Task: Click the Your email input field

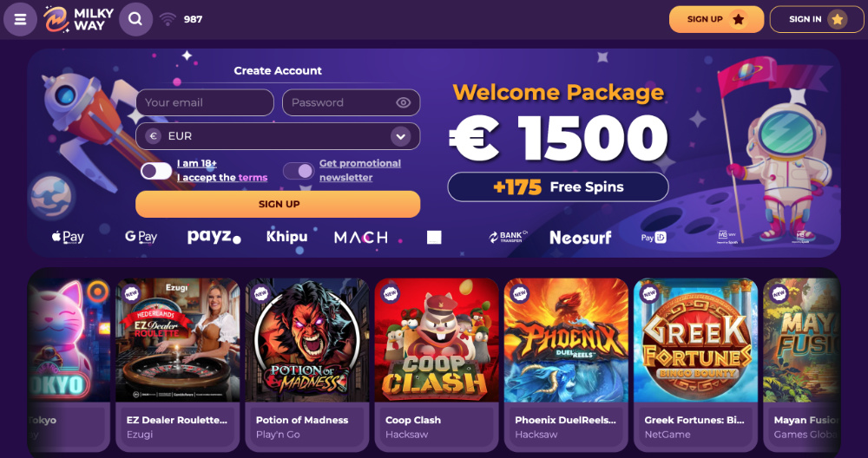Action: pos(205,102)
